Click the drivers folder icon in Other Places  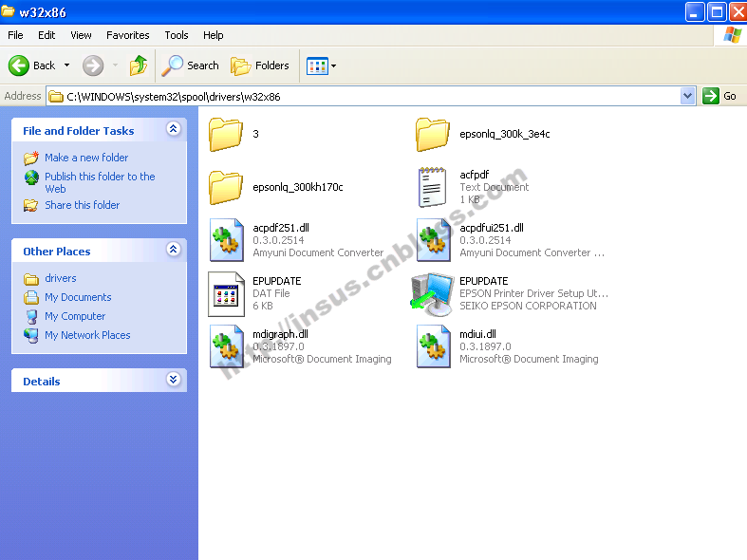pyautogui.click(x=31, y=278)
